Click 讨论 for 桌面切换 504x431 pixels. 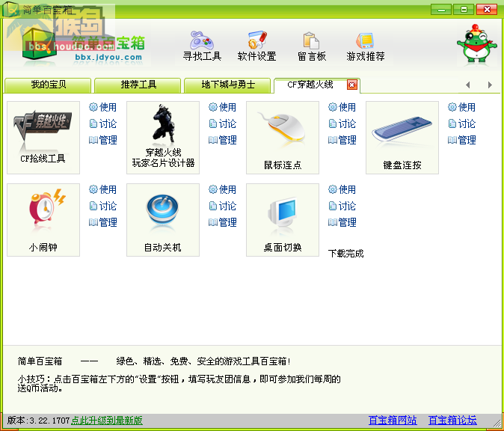click(342, 206)
